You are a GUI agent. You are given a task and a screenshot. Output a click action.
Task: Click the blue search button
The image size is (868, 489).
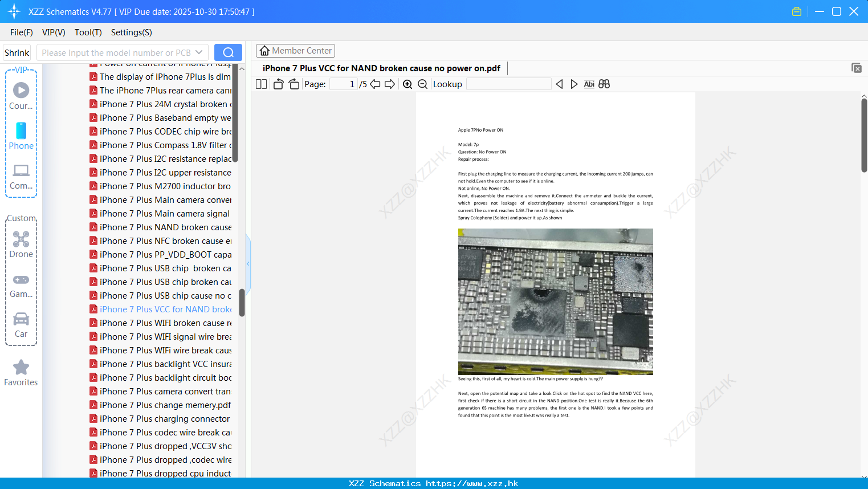tap(228, 52)
